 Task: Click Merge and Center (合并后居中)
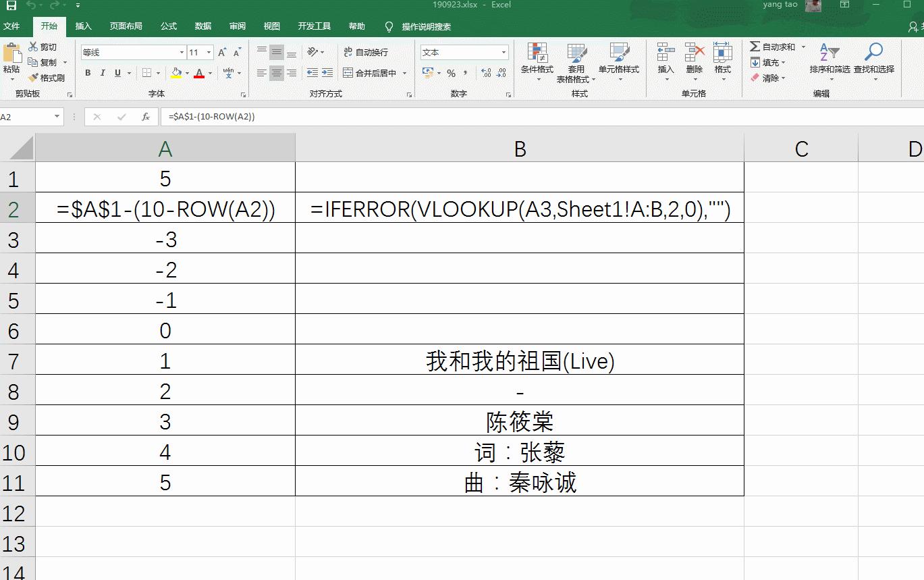370,73
